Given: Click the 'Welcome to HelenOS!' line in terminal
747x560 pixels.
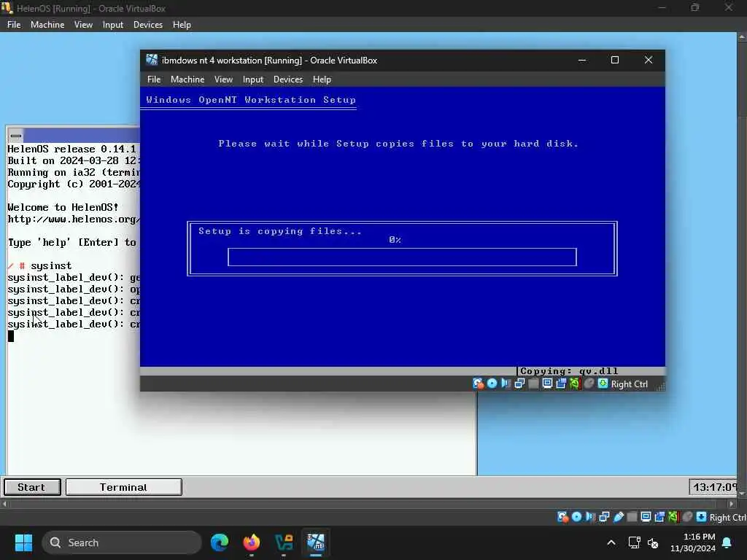Looking at the screenshot, I should 63,207.
